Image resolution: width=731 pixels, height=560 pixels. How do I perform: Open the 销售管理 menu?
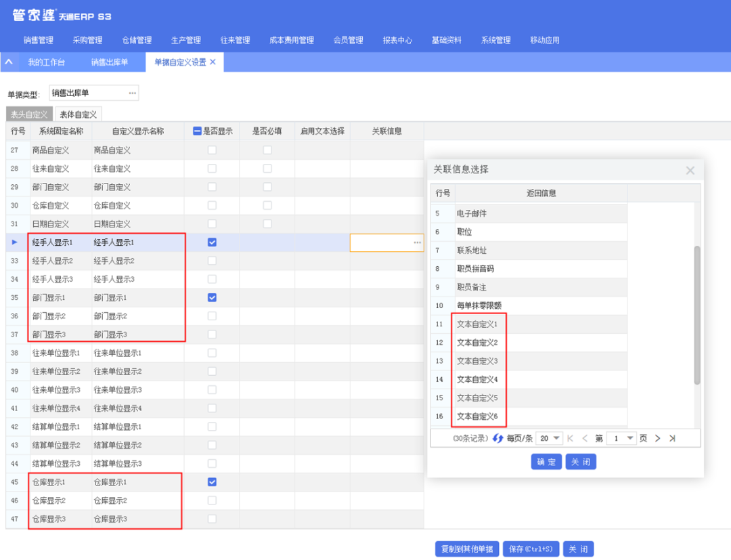[38, 40]
